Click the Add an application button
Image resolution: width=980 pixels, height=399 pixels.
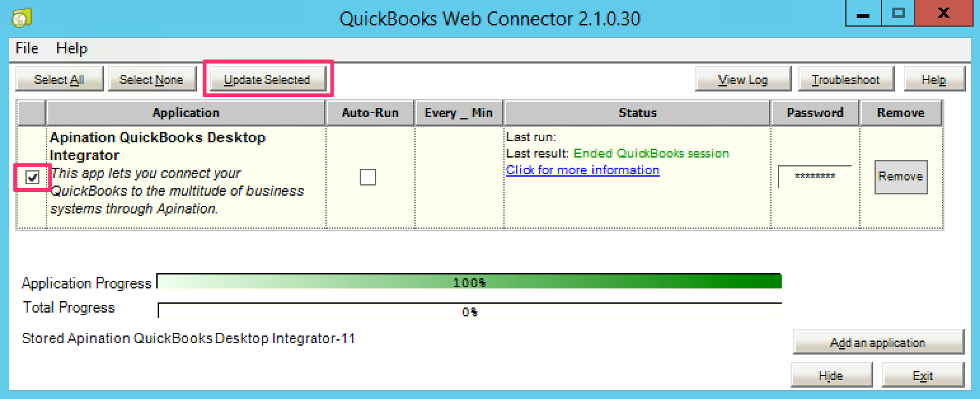click(x=878, y=342)
